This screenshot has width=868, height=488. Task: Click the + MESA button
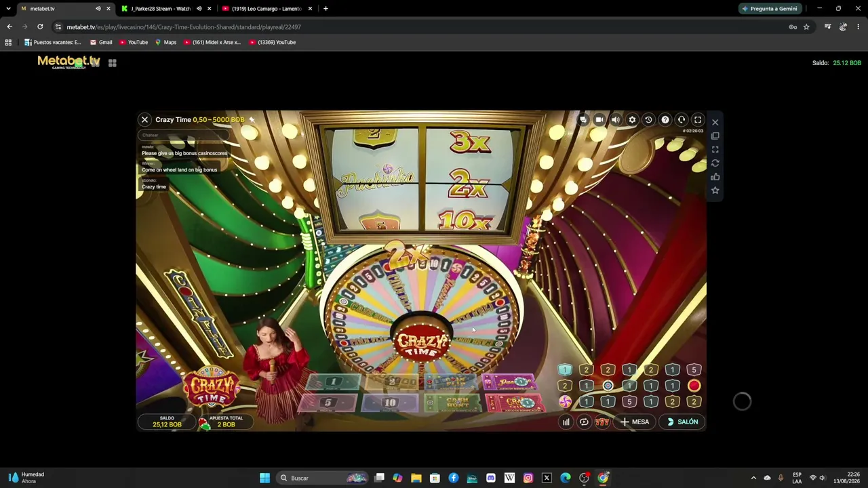[x=635, y=422]
